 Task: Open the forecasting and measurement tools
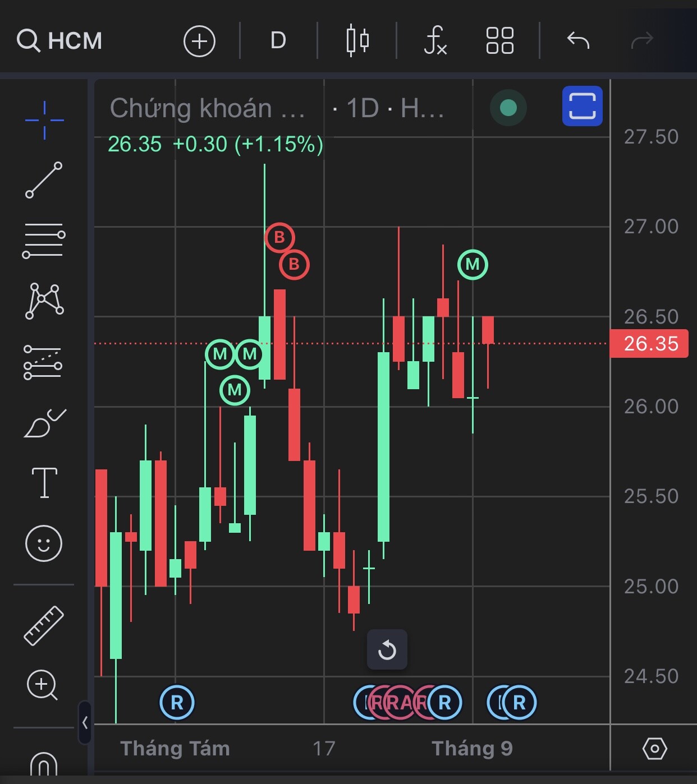point(43,362)
